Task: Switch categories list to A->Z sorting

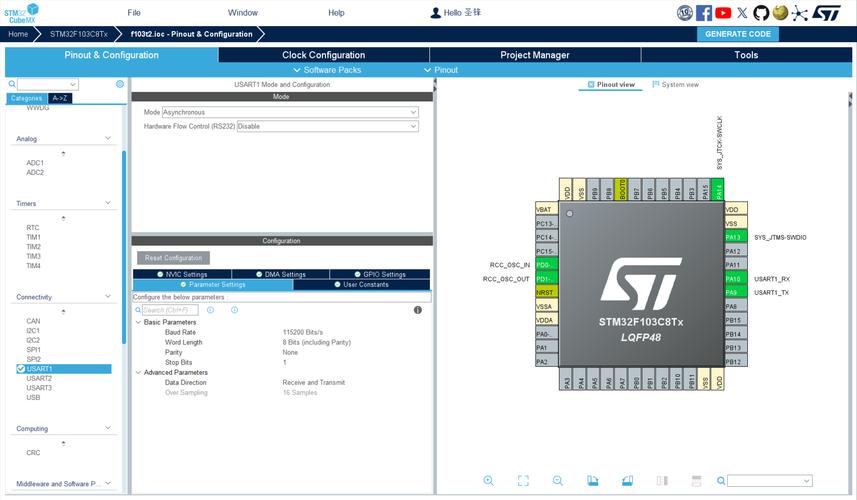Action: 60,99
